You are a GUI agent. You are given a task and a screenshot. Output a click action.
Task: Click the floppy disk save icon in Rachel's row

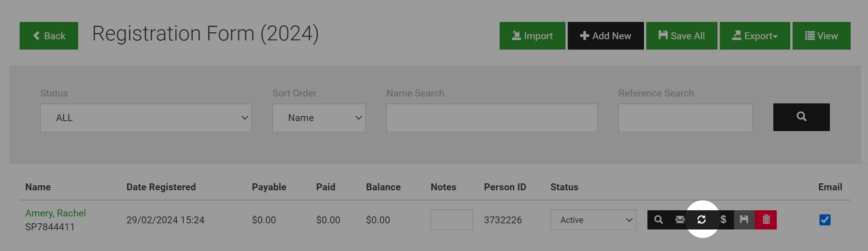click(744, 220)
